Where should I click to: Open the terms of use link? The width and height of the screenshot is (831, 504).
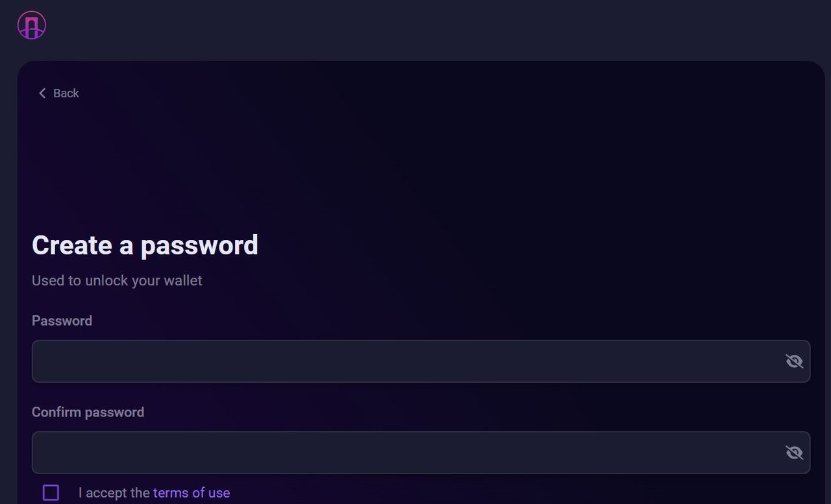(x=192, y=493)
